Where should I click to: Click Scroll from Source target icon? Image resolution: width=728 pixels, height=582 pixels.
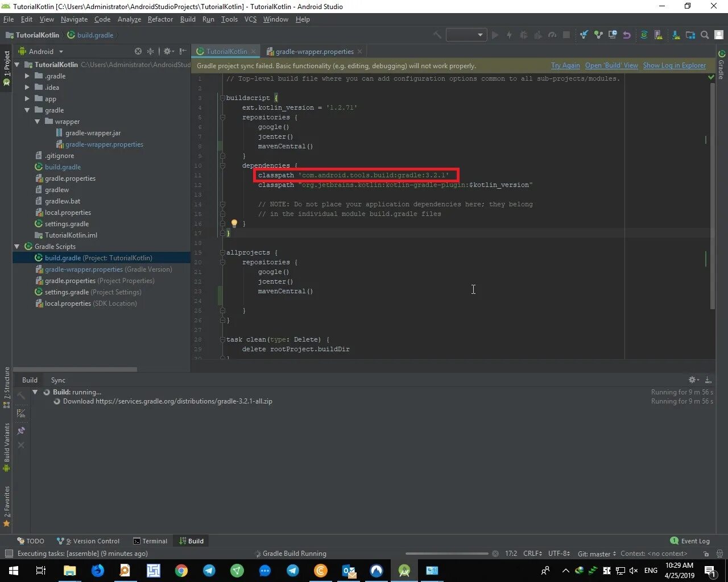pyautogui.click(x=138, y=51)
